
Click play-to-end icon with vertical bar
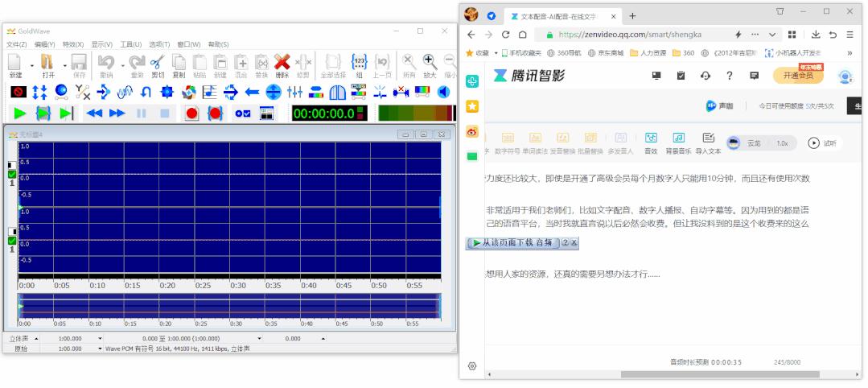point(67,114)
